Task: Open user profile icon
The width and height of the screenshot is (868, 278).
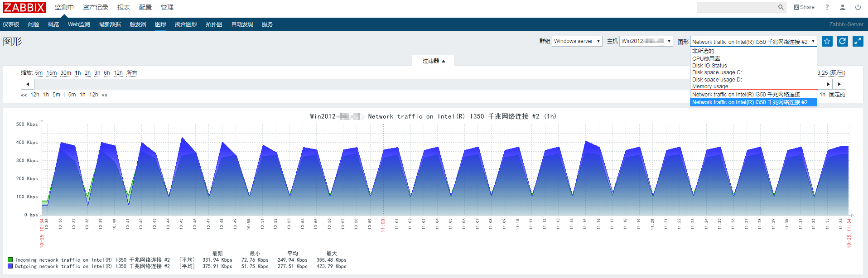Action: 842,7
